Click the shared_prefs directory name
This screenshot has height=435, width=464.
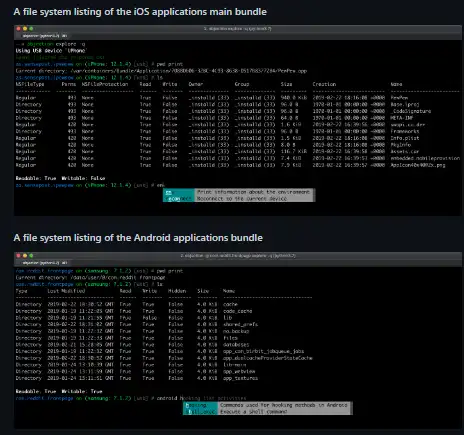240,324
